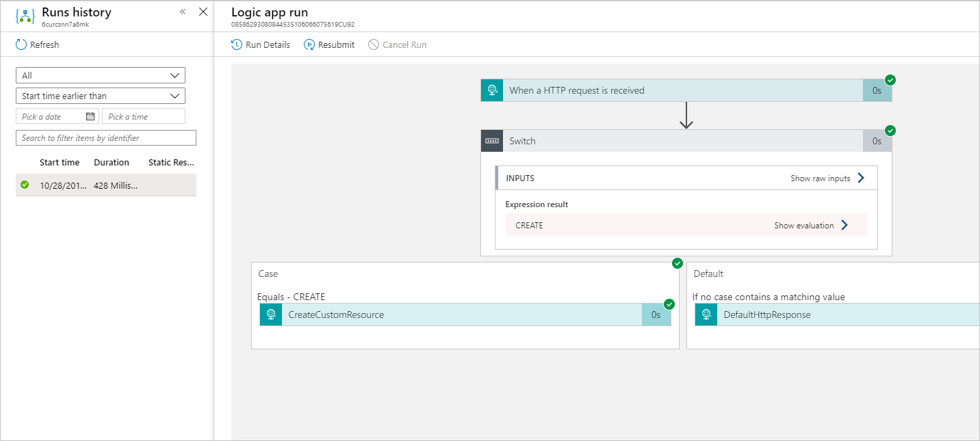Click the CreateCustomResource globe icon
The width and height of the screenshot is (980, 441).
(271, 315)
